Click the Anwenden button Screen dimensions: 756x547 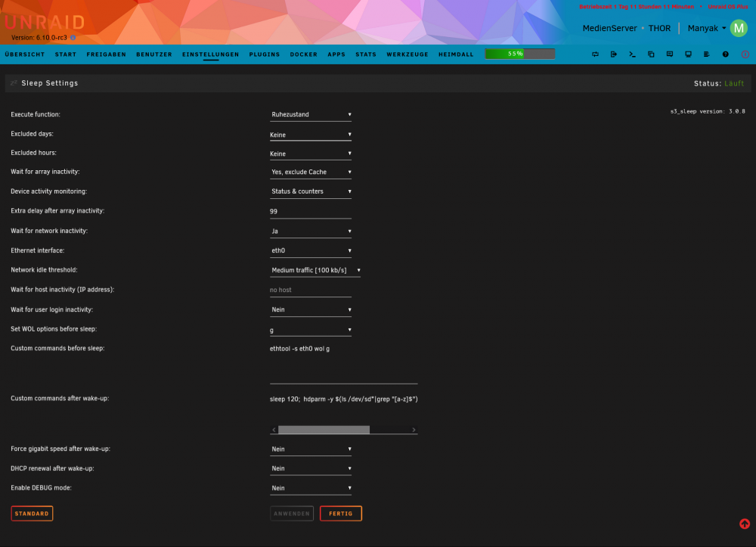click(x=292, y=514)
